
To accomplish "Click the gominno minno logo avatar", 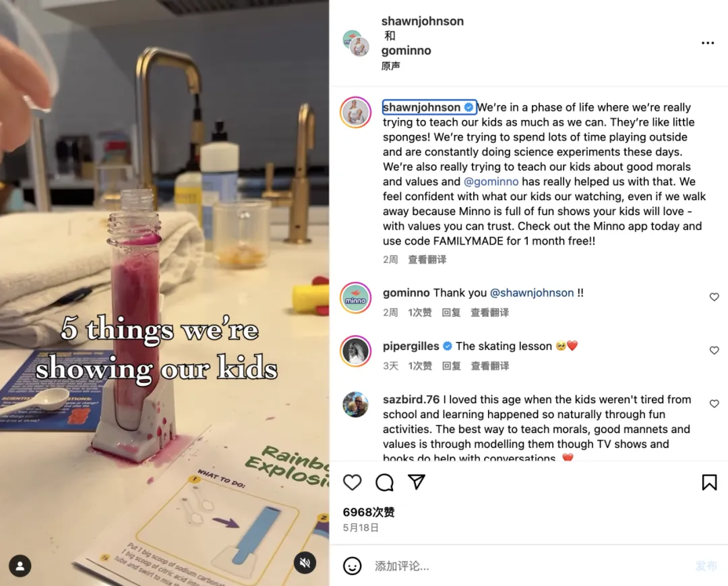I will pos(356,297).
